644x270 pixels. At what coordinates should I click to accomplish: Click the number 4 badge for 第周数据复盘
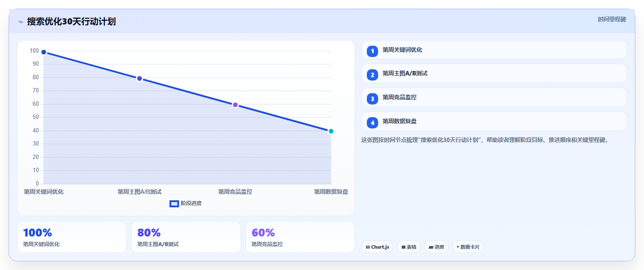(x=372, y=123)
